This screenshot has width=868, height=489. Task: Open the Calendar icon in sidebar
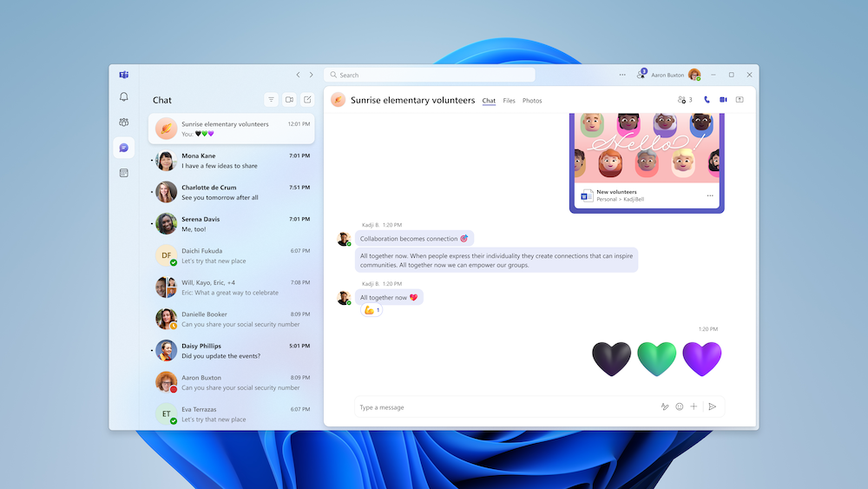[x=124, y=174]
